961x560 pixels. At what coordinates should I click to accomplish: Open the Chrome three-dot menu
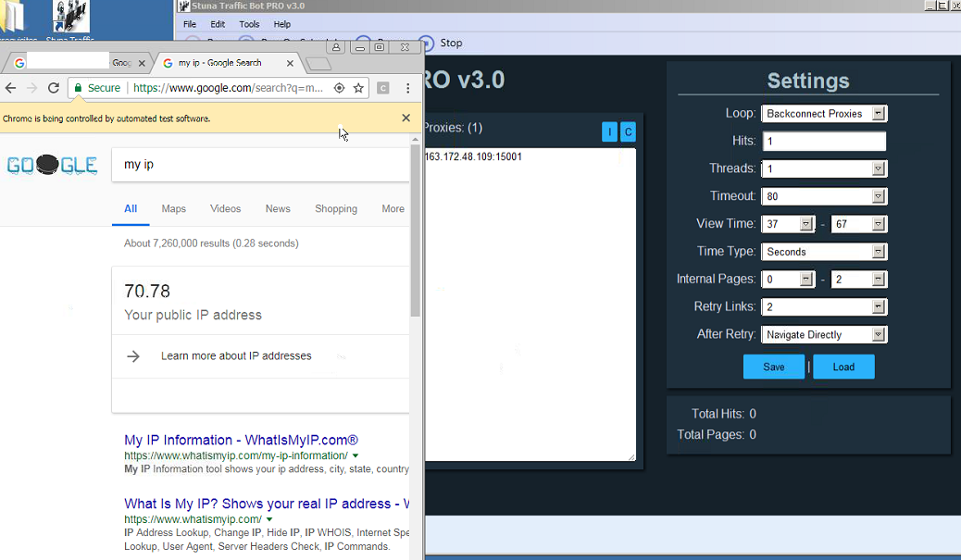407,88
